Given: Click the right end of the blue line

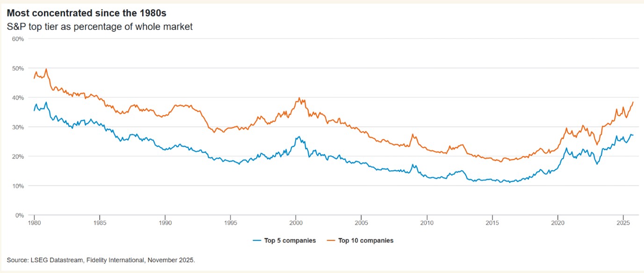Looking at the screenshot, I should point(633,135).
